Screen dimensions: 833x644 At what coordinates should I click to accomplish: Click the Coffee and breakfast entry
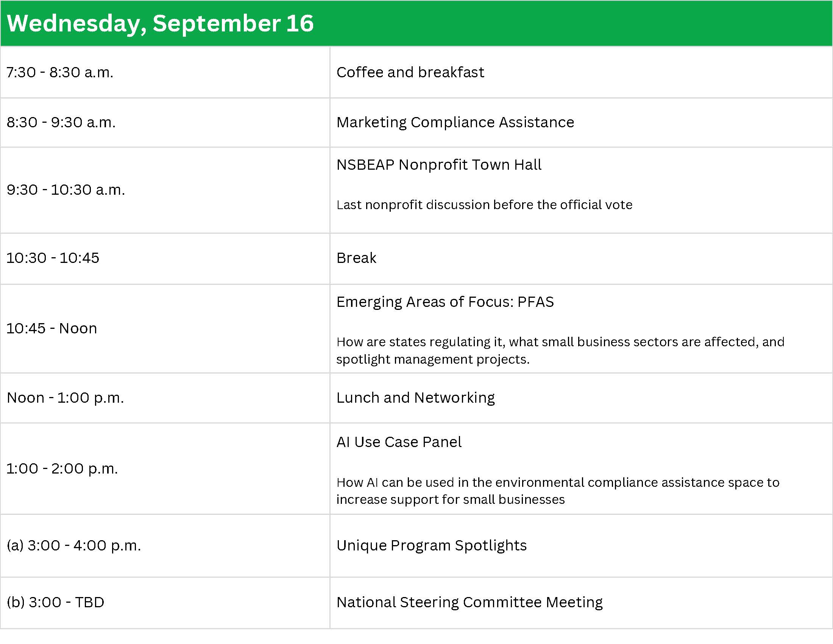tap(410, 72)
